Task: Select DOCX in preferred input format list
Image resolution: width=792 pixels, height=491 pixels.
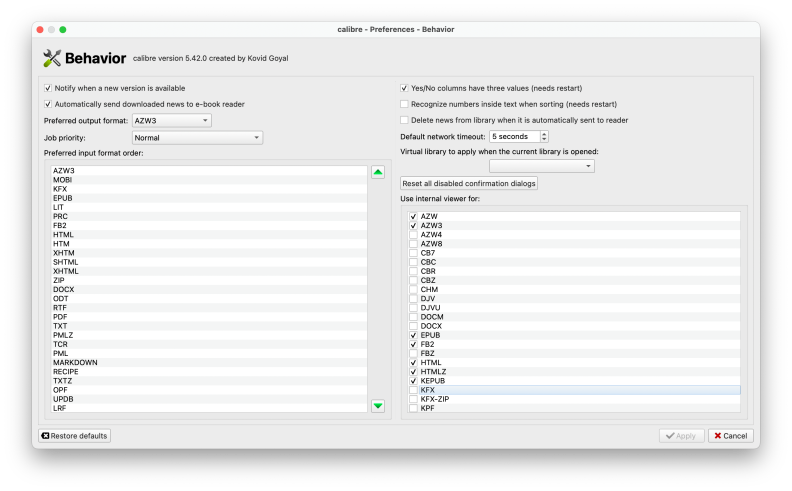Action: coord(209,289)
